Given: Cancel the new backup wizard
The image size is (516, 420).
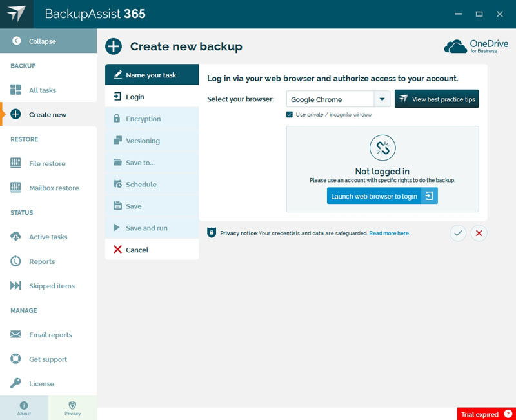Looking at the screenshot, I should [152, 250].
